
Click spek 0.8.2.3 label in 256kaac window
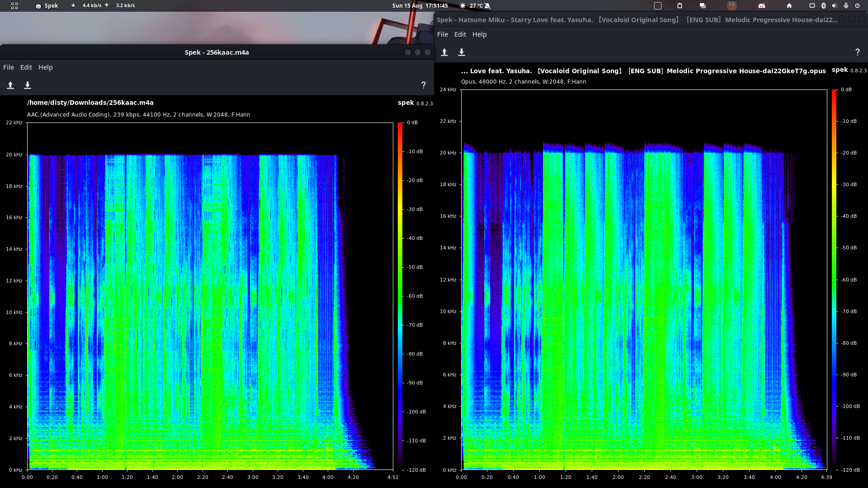pyautogui.click(x=415, y=103)
